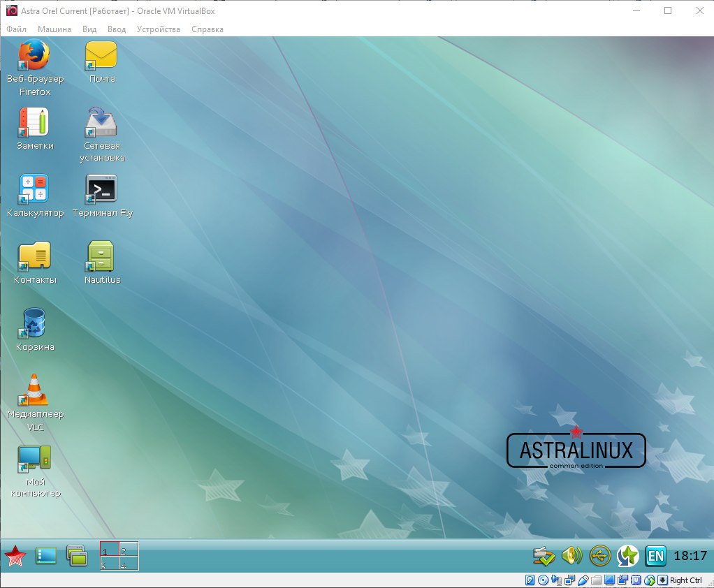Screen dimensions: 714x588
Task: Switch to virtual desktop 1
Action: pos(109,549)
